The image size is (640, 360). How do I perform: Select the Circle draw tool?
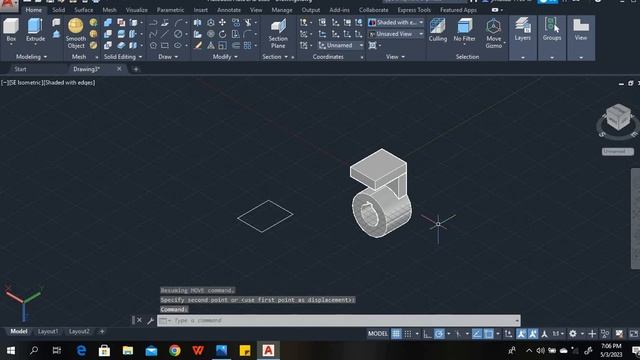178,34
